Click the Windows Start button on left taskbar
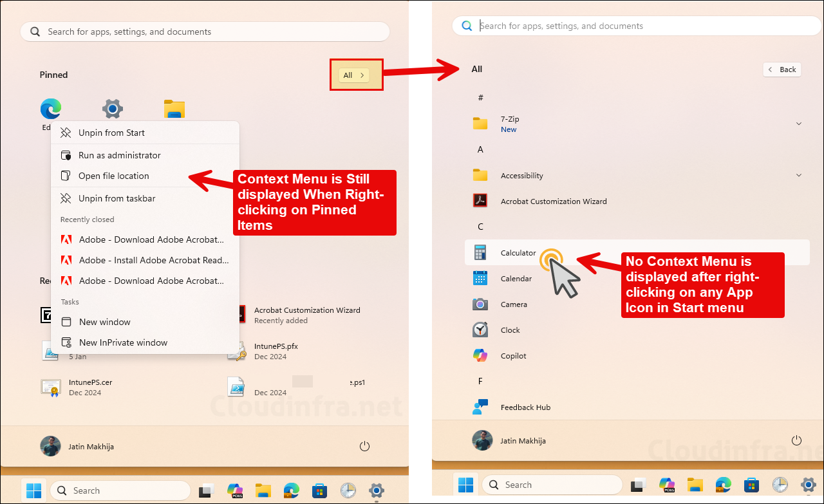This screenshot has height=504, width=824. pyautogui.click(x=33, y=490)
